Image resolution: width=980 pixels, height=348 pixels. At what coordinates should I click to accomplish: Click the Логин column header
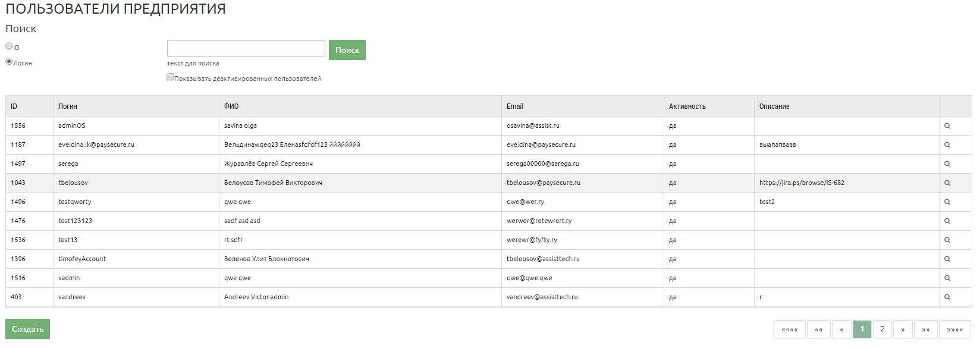coord(68,106)
